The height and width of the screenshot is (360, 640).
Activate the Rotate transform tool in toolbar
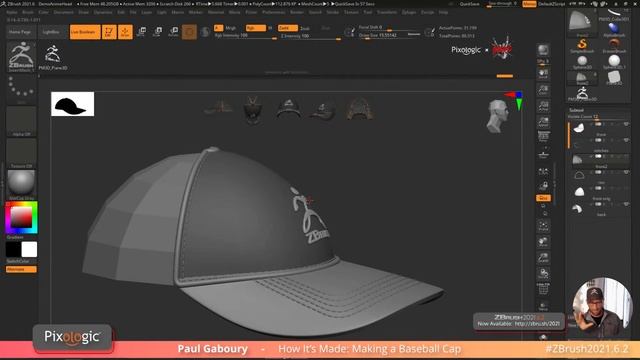pyautogui.click(x=173, y=32)
